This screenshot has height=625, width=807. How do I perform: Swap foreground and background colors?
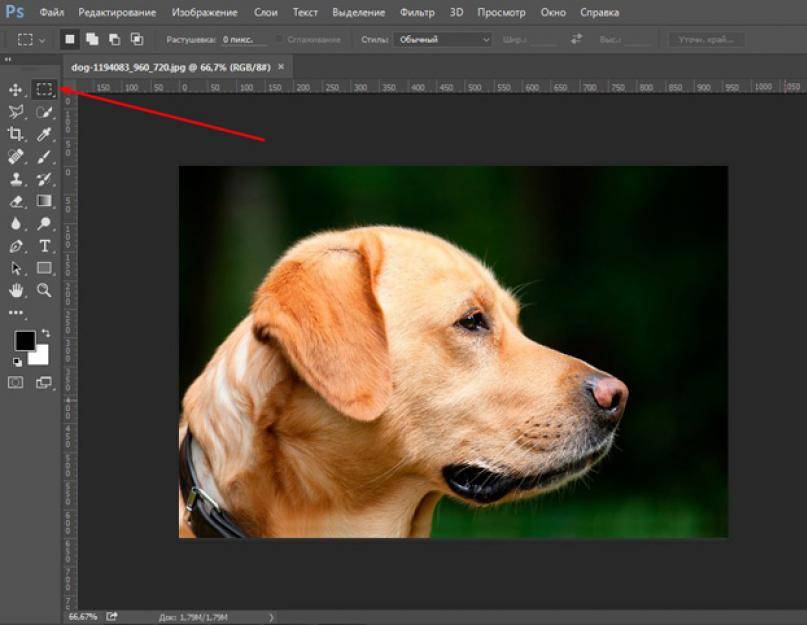tap(46, 334)
